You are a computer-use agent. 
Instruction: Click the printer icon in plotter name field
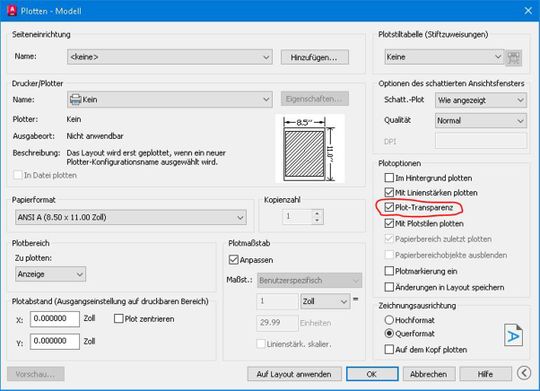pos(75,100)
